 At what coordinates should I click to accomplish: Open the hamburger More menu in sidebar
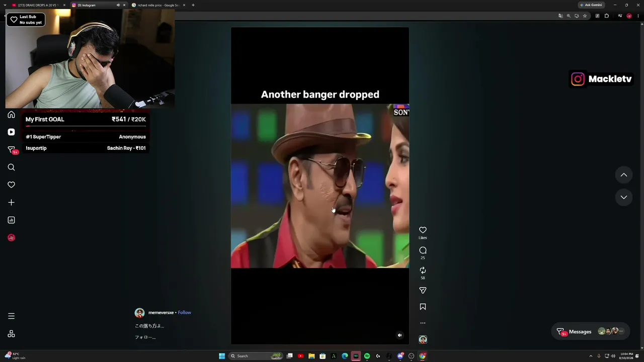point(11,316)
